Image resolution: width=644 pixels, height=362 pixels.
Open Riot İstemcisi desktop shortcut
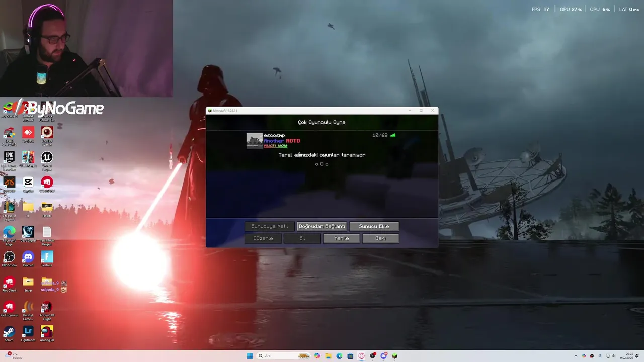point(9,309)
